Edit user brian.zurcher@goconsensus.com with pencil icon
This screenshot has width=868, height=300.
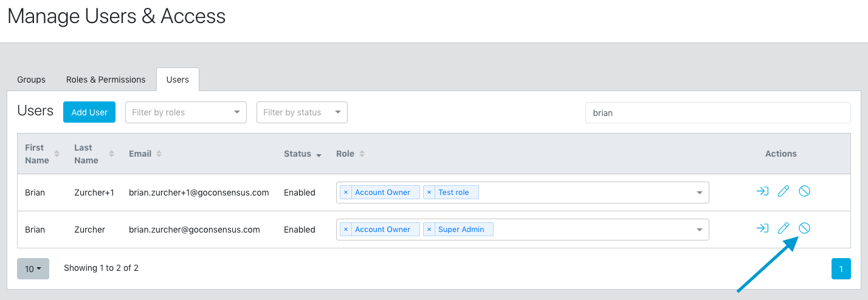[x=784, y=229]
